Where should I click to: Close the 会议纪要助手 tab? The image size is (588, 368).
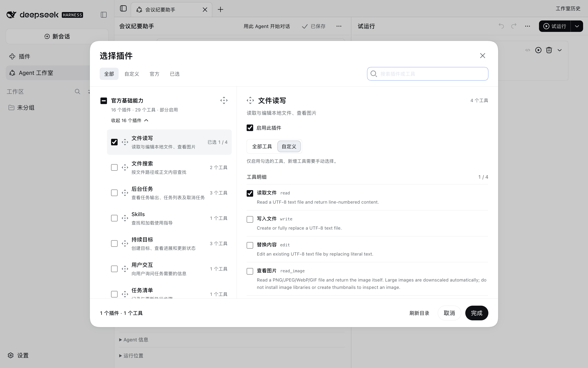click(x=205, y=9)
